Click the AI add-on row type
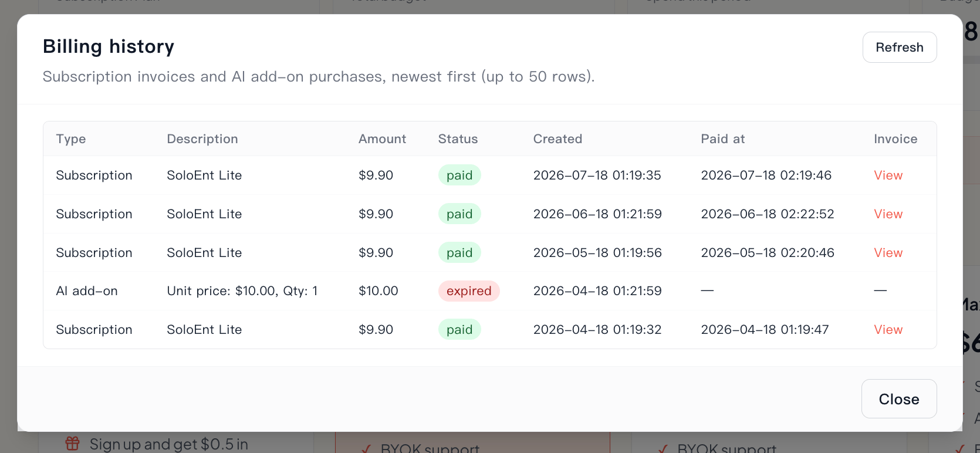Image resolution: width=980 pixels, height=453 pixels. click(x=87, y=291)
